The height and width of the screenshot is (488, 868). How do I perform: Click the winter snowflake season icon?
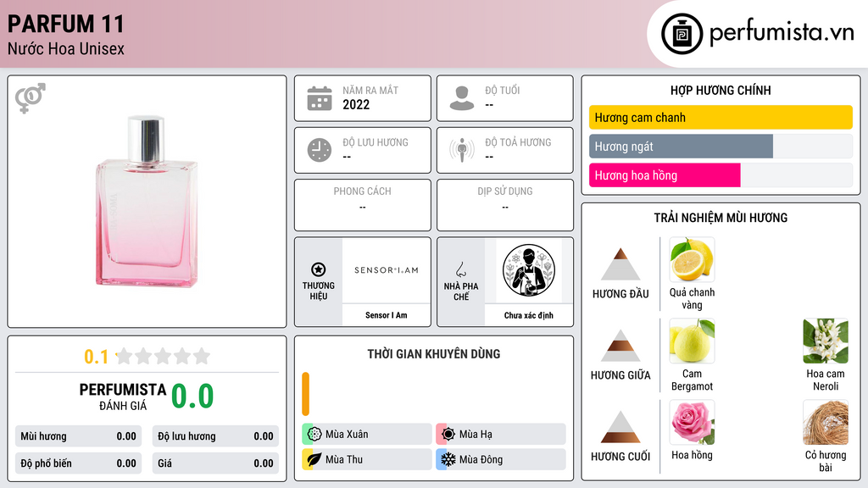448,459
